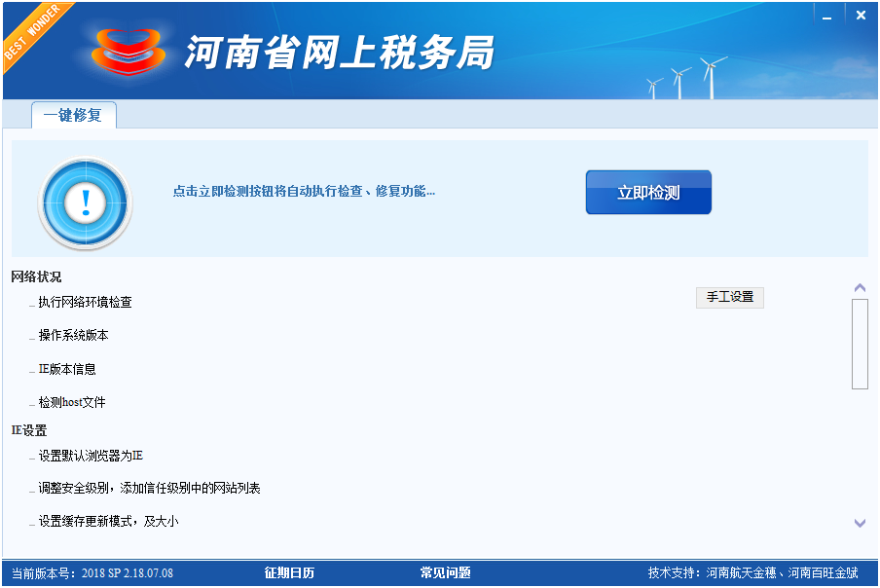Select the 操作系统版本 item
Screen dimensions: 880x588
(73, 336)
